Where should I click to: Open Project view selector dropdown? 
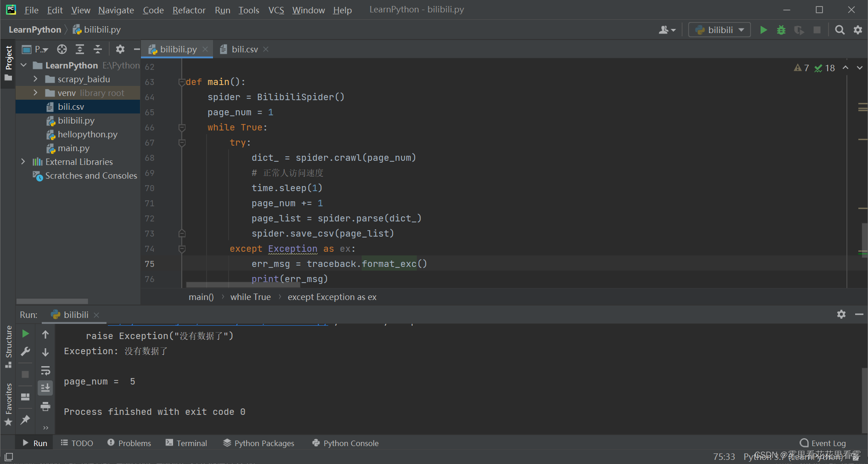(35, 49)
